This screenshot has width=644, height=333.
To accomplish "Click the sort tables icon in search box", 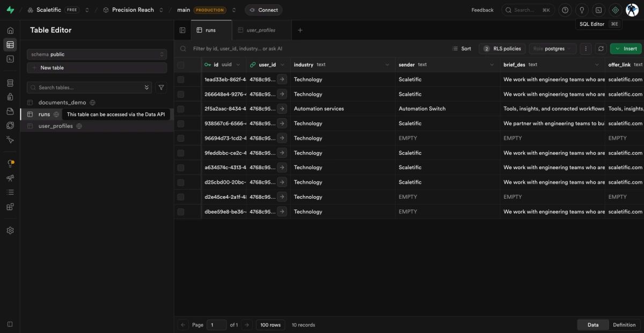I will [x=147, y=88].
